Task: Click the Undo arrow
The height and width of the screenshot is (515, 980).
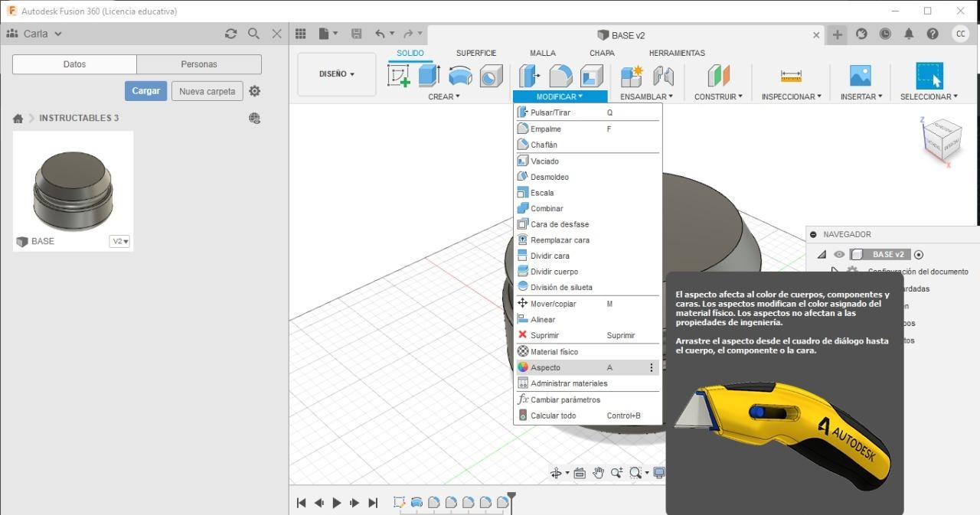Action: [380, 34]
